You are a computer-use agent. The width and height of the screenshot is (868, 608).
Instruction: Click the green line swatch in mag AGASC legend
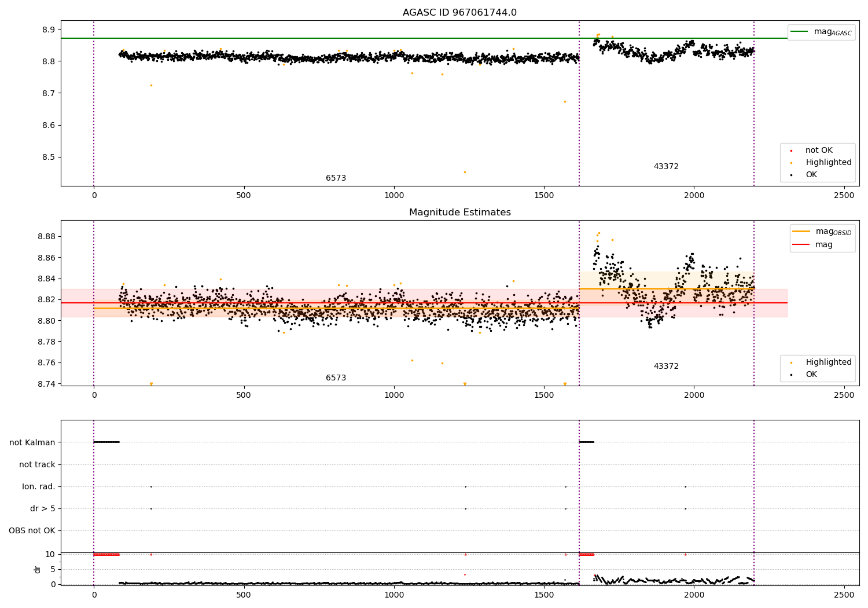click(x=799, y=32)
